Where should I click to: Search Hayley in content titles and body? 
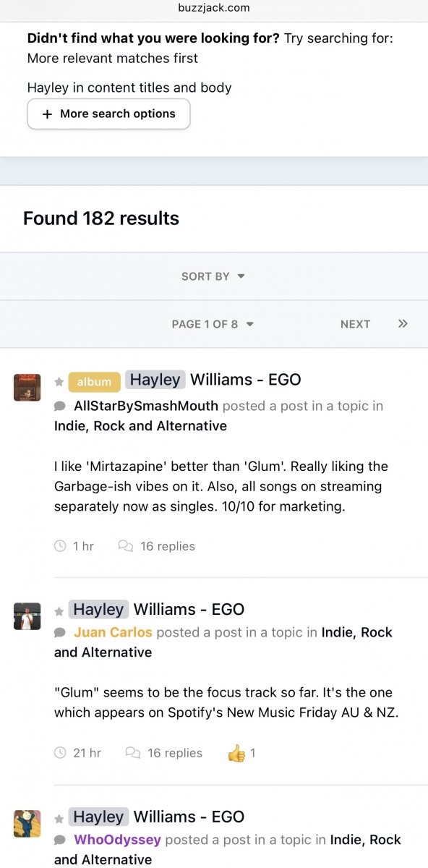pyautogui.click(x=129, y=88)
